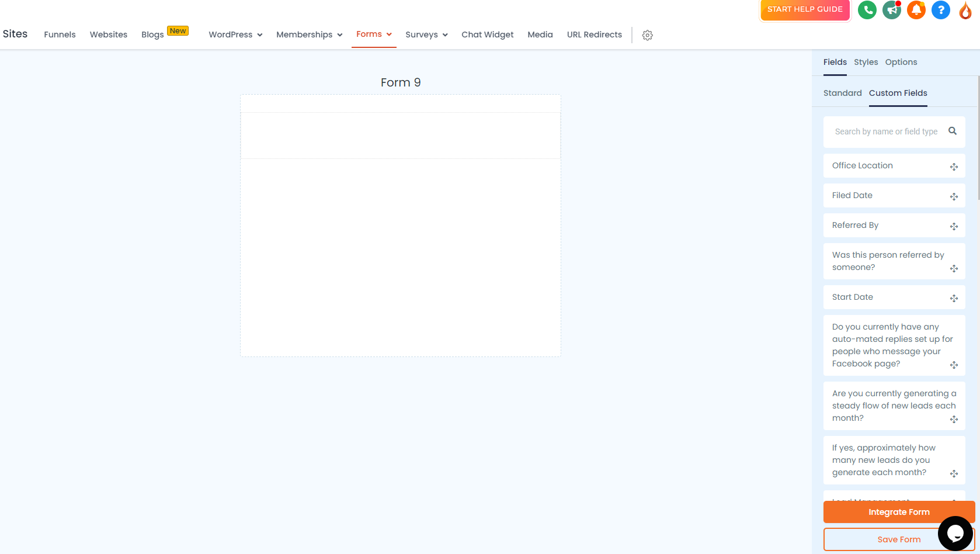The height and width of the screenshot is (554, 980).
Task: Select the Start Date custom field
Action: click(894, 297)
